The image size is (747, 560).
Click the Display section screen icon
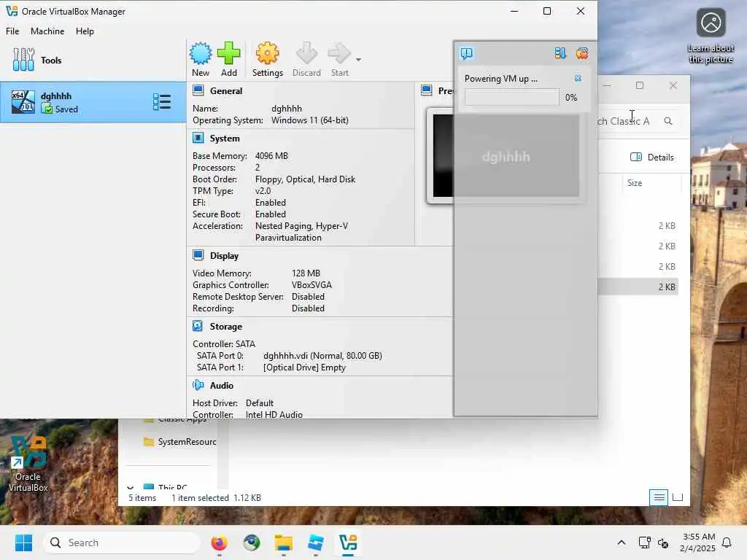pyautogui.click(x=198, y=255)
